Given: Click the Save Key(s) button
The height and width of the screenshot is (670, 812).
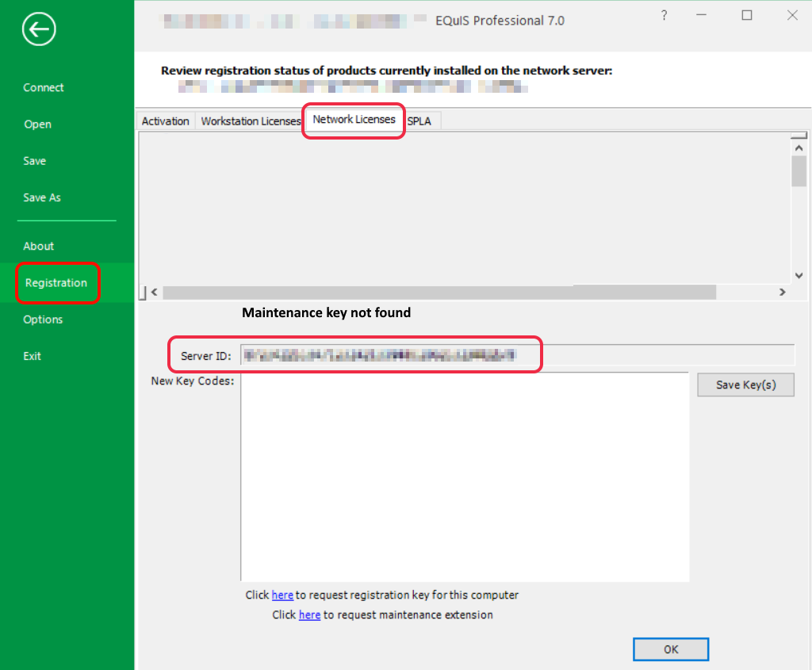Looking at the screenshot, I should pyautogui.click(x=745, y=385).
